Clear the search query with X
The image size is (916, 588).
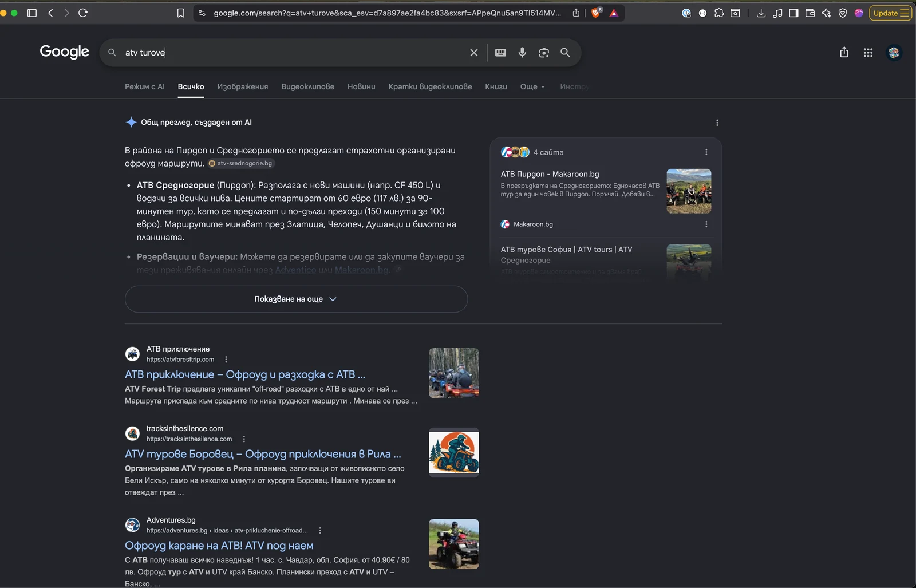coord(473,52)
